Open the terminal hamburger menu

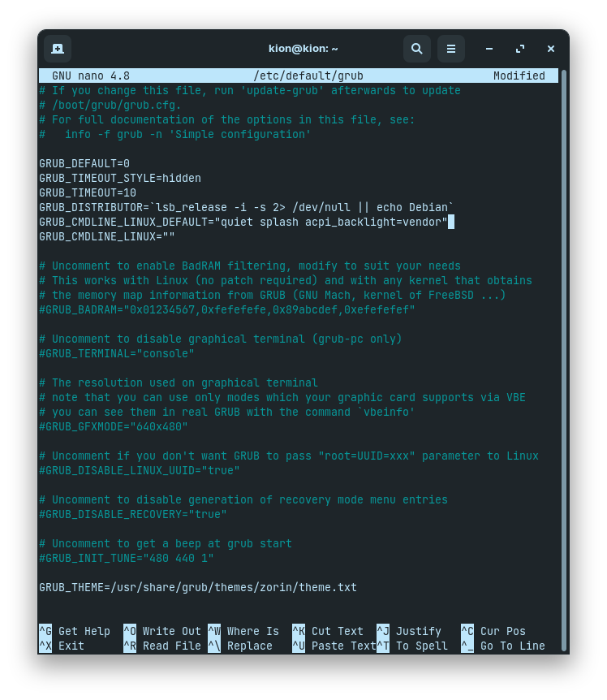coord(451,49)
